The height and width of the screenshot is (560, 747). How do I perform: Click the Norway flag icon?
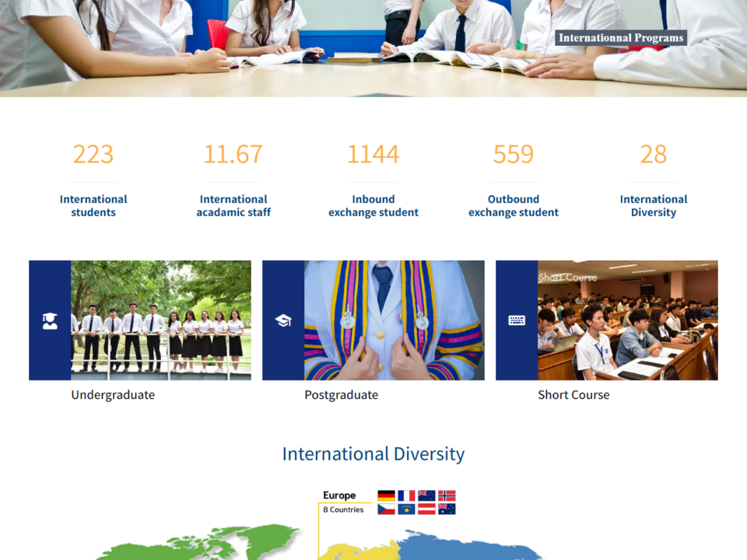click(447, 495)
